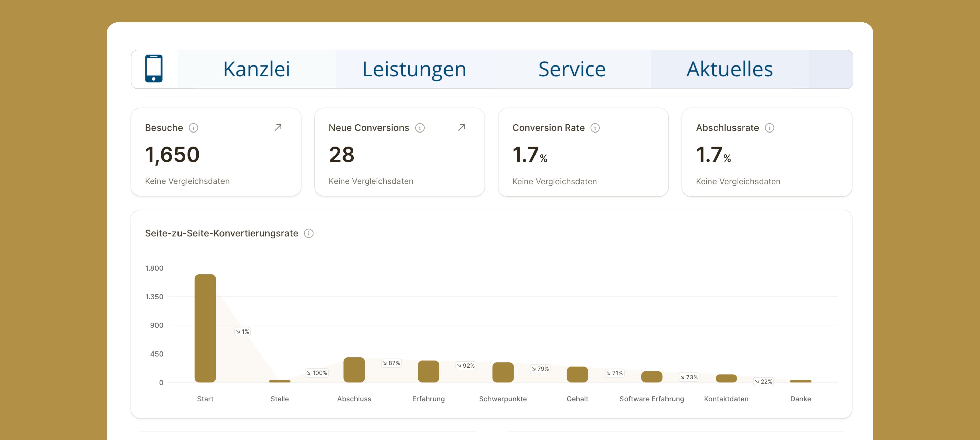Click the 1% drop-off label
The width and height of the screenshot is (980, 440).
[242, 332]
